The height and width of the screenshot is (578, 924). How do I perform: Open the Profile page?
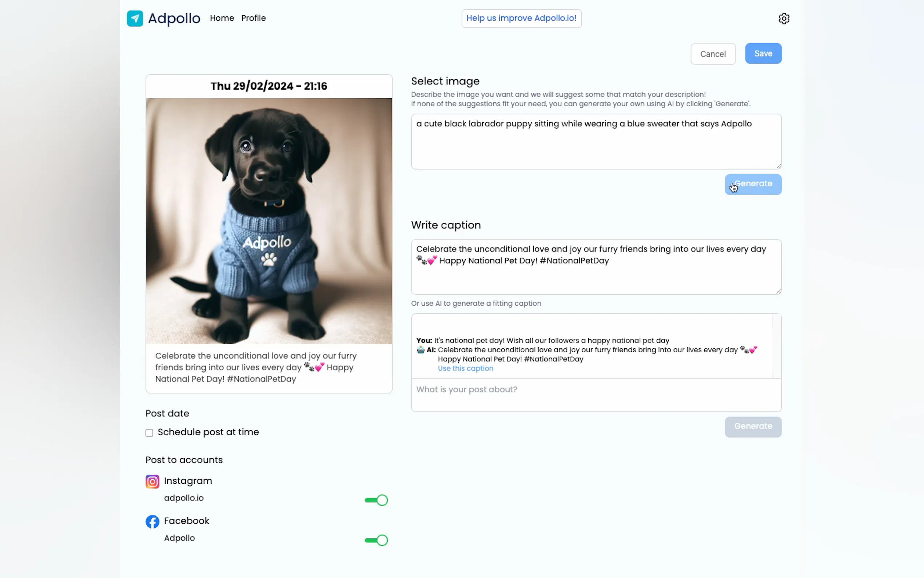coord(253,18)
